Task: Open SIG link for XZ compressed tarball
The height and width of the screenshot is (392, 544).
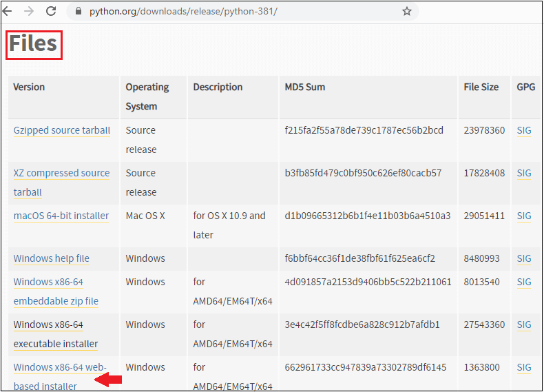Action: [x=524, y=173]
